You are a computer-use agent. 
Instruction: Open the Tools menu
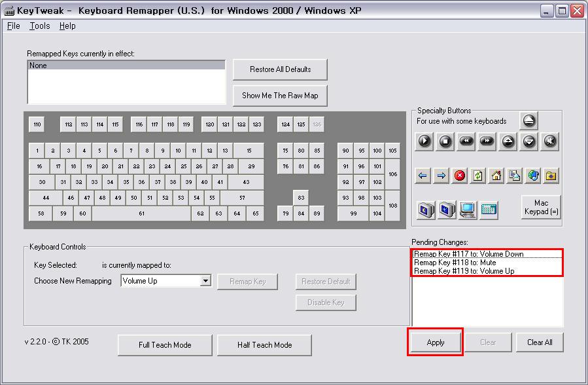coord(40,26)
